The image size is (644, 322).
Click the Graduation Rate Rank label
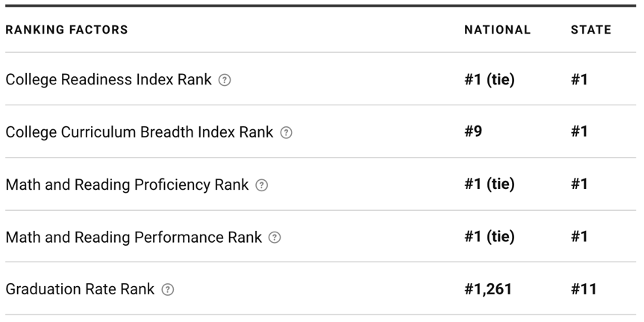click(x=80, y=289)
